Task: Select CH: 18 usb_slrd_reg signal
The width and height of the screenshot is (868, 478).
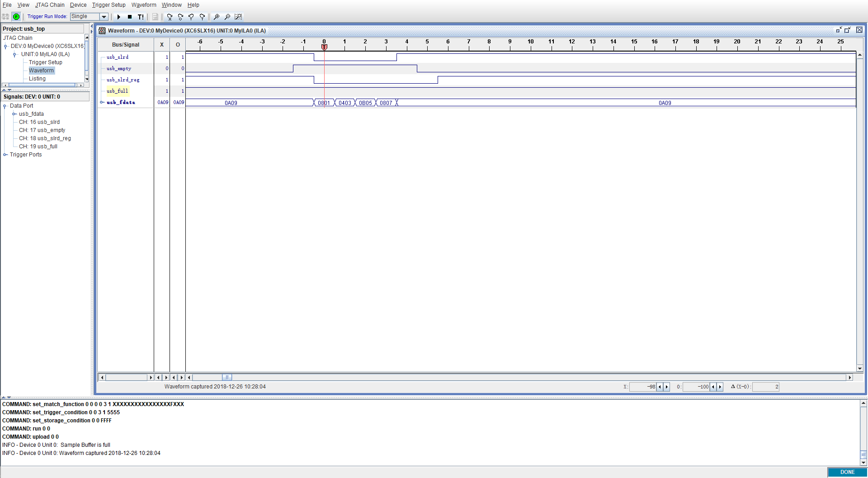Action: coord(45,138)
